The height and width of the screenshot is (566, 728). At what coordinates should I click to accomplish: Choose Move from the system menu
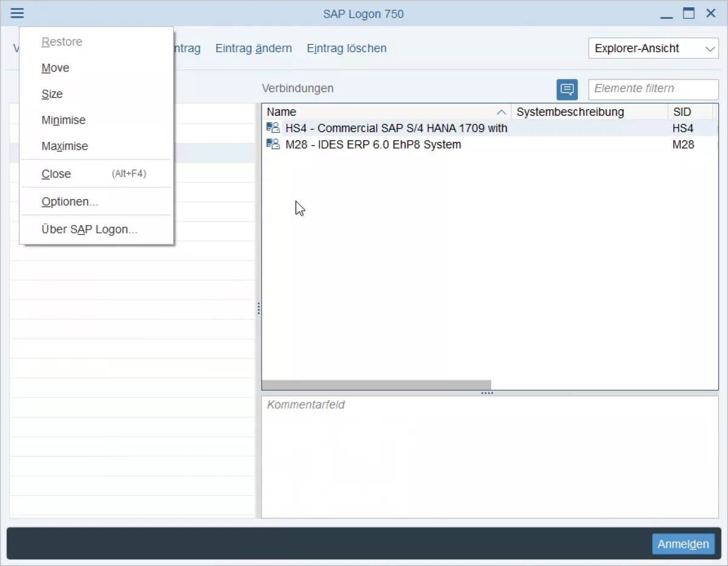coord(96,68)
